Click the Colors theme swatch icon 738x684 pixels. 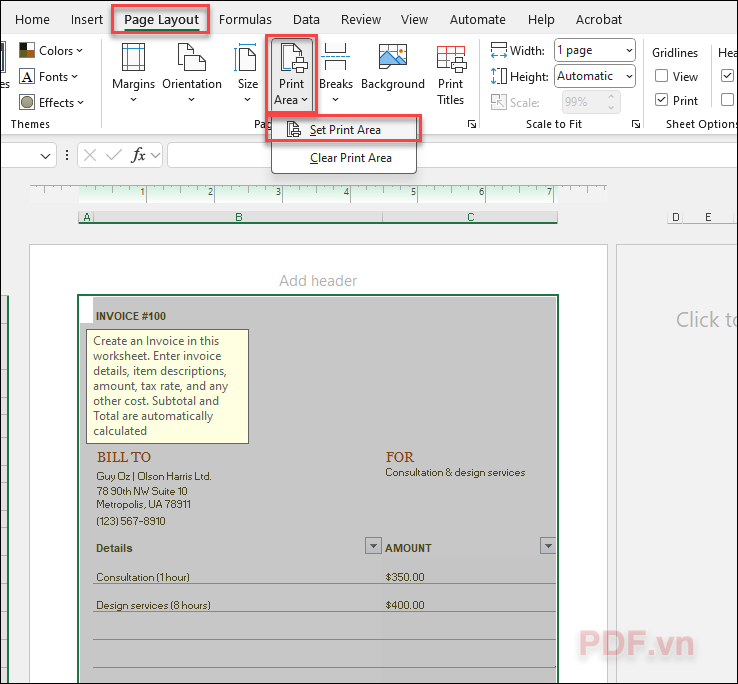point(27,50)
